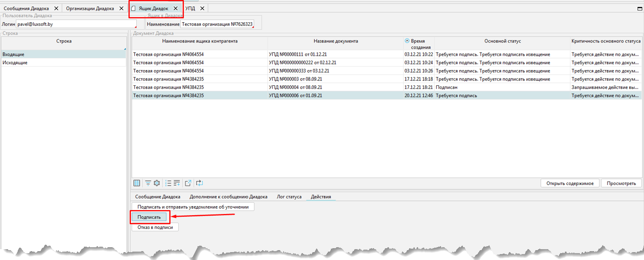Click sort arrow on Время создания column

coord(407,41)
